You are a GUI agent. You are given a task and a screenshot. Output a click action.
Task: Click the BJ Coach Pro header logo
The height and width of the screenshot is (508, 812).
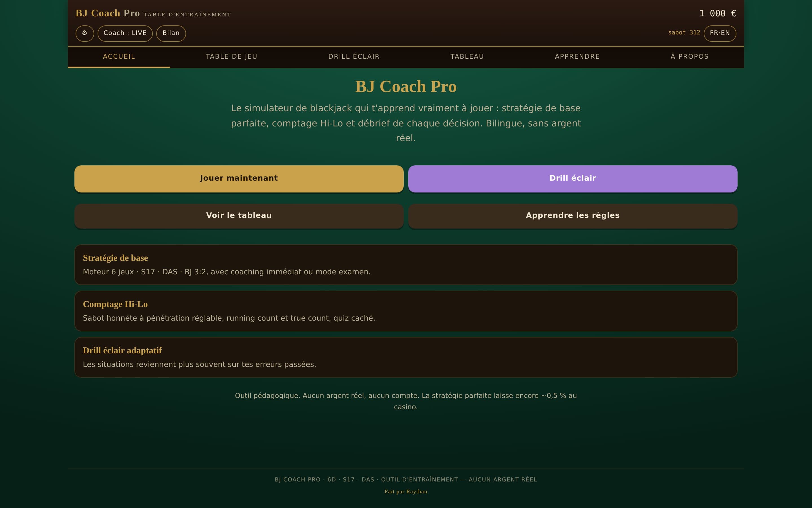coord(108,13)
